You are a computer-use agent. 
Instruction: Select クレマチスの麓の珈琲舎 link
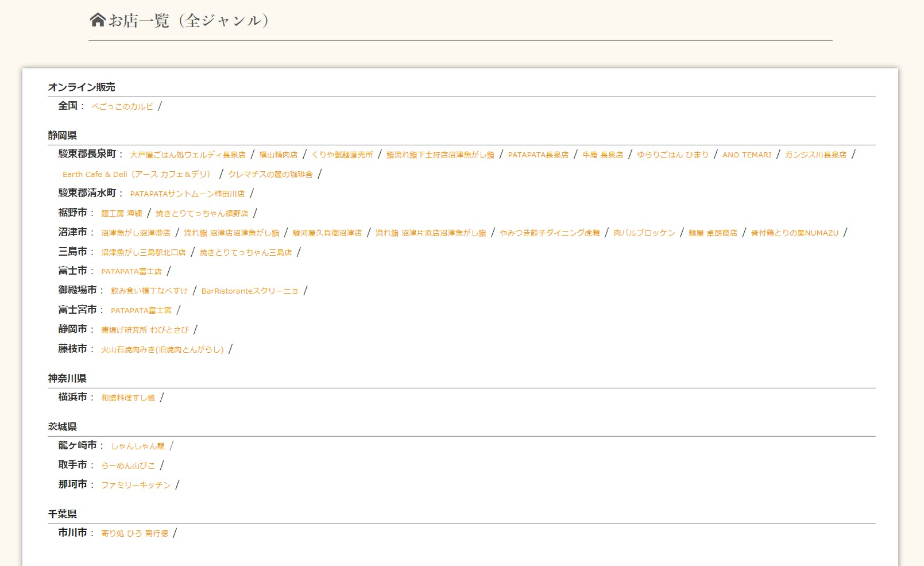(270, 174)
